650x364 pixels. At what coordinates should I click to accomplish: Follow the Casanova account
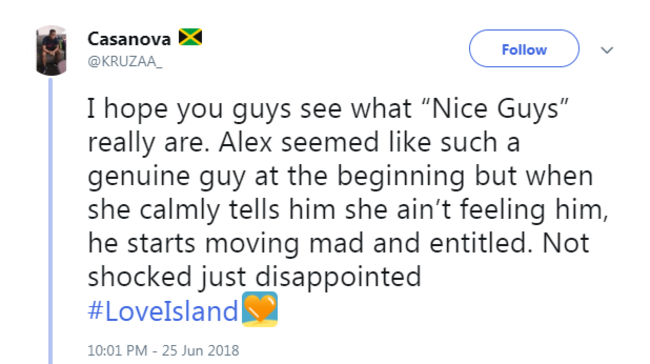tap(524, 49)
